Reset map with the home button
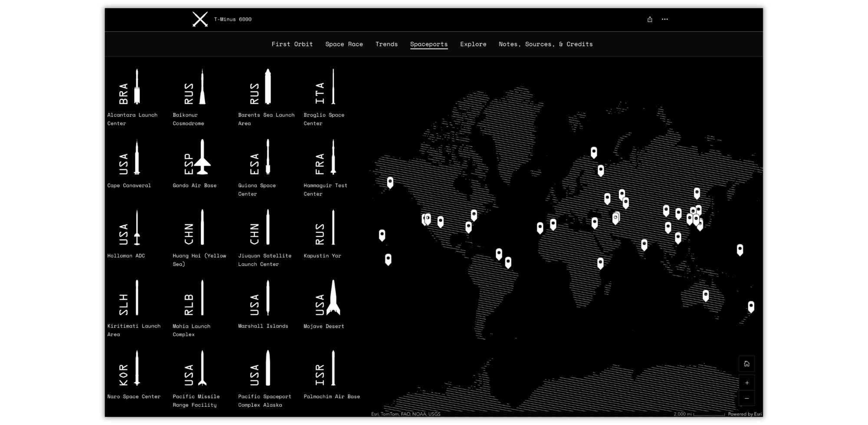 746,364
